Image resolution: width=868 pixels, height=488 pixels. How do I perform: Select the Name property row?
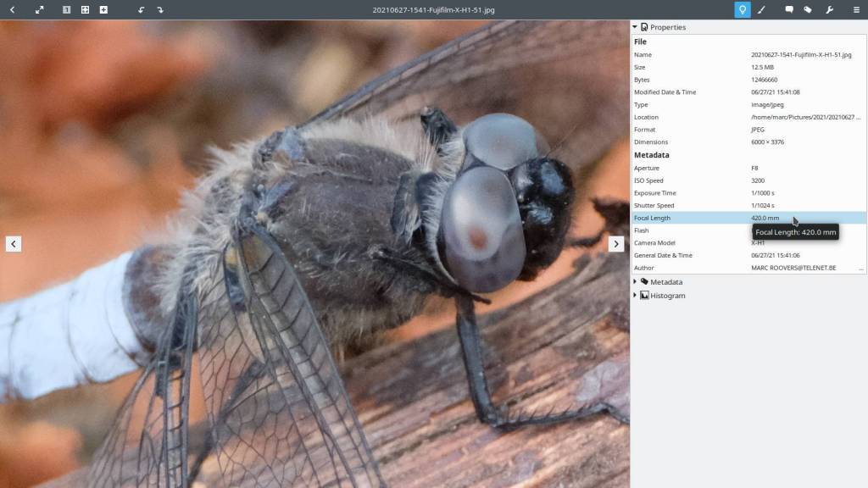coord(749,55)
